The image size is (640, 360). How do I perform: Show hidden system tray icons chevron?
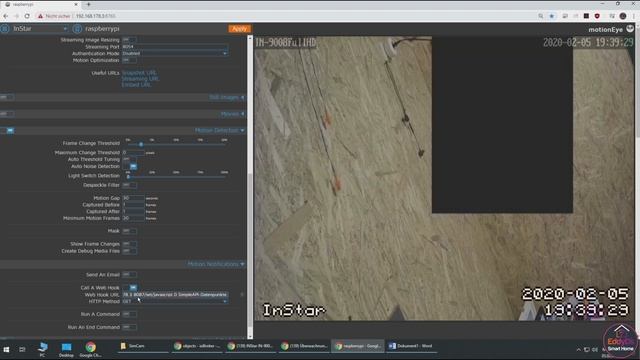click(x=578, y=350)
